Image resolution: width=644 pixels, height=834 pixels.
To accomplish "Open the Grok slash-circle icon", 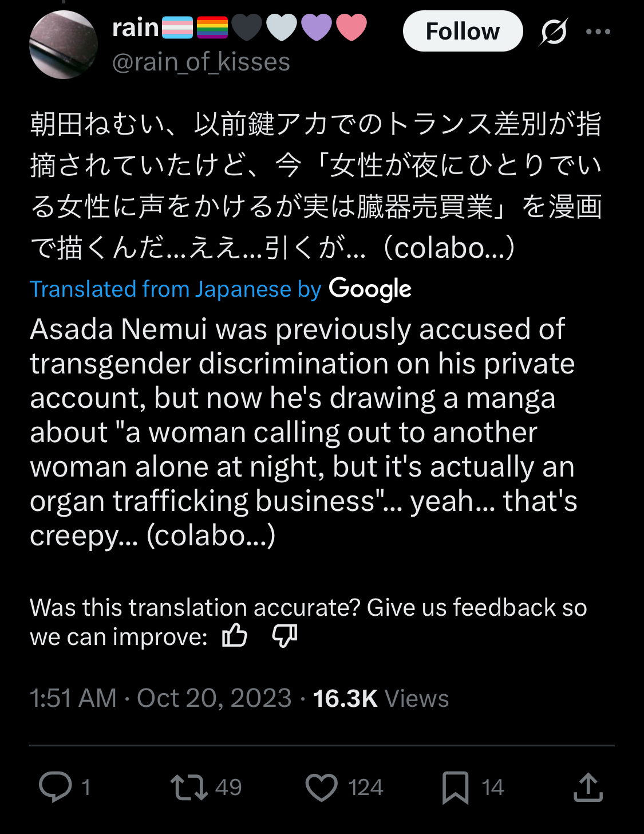I will coord(553,32).
